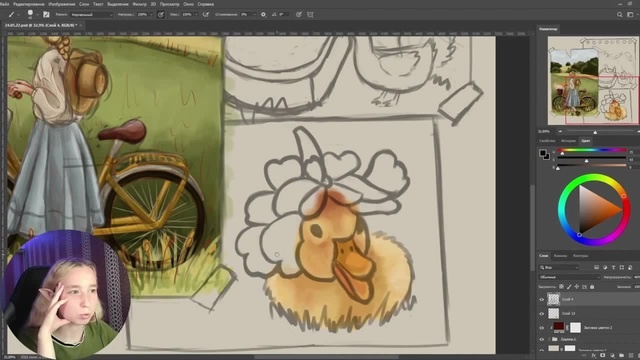Lock artboard nesting icon

(584, 287)
